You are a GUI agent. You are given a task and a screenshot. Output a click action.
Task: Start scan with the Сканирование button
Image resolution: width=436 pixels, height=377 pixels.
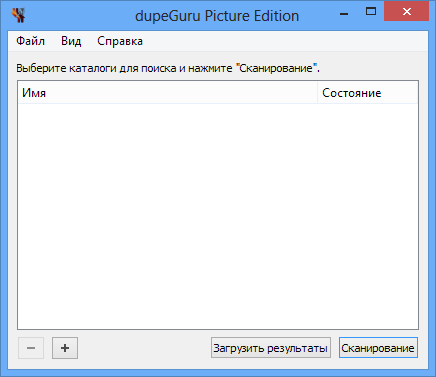(378, 348)
